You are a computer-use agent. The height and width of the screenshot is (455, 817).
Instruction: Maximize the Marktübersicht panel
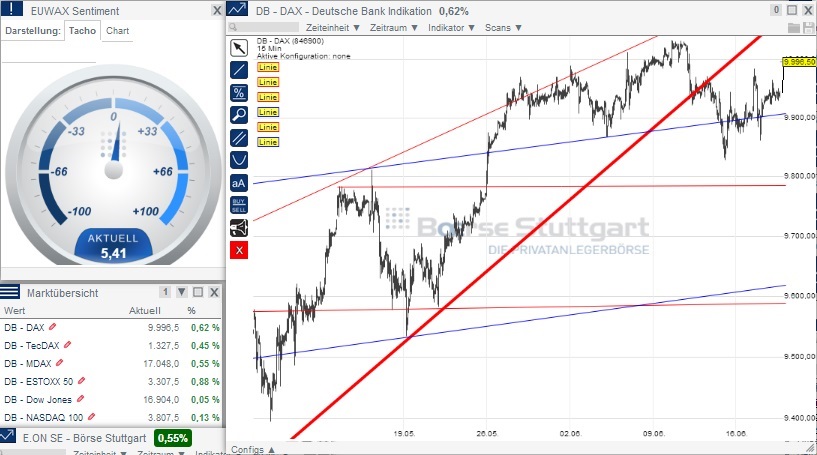[x=198, y=292]
